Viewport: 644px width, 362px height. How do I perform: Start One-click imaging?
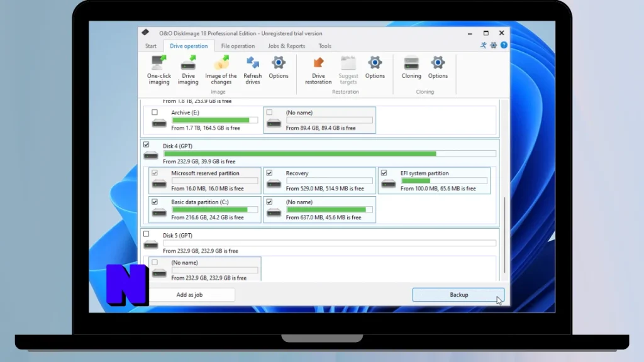159,70
